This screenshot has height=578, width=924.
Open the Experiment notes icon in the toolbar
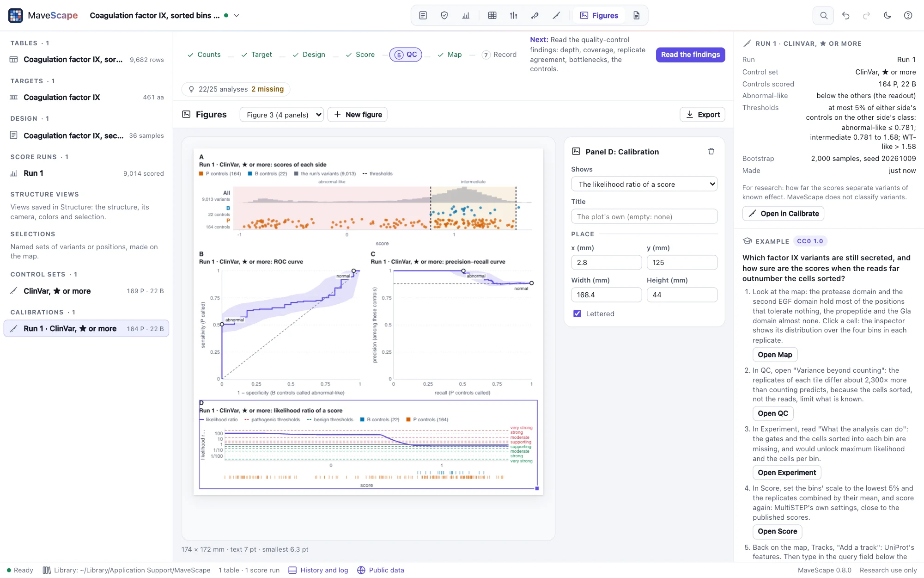coord(423,15)
